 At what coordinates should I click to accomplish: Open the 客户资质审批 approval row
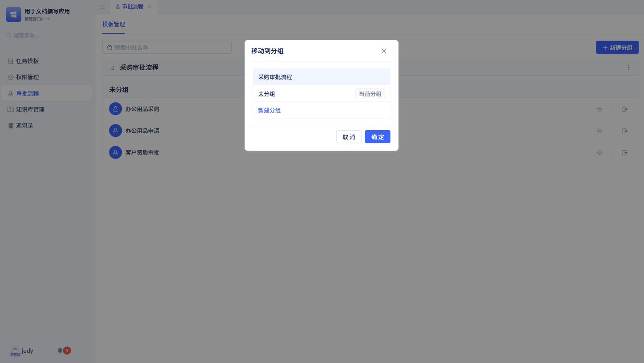pos(370,152)
